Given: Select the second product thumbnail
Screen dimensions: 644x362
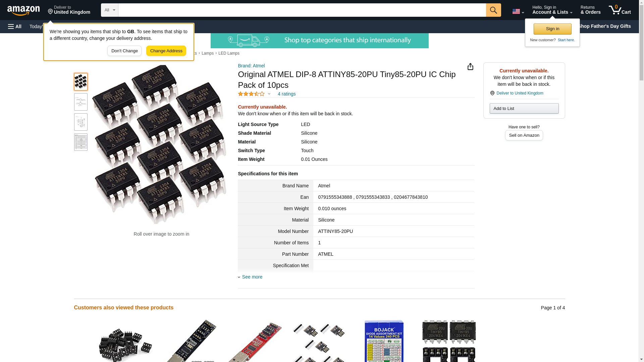Looking at the screenshot, I should click(x=81, y=102).
